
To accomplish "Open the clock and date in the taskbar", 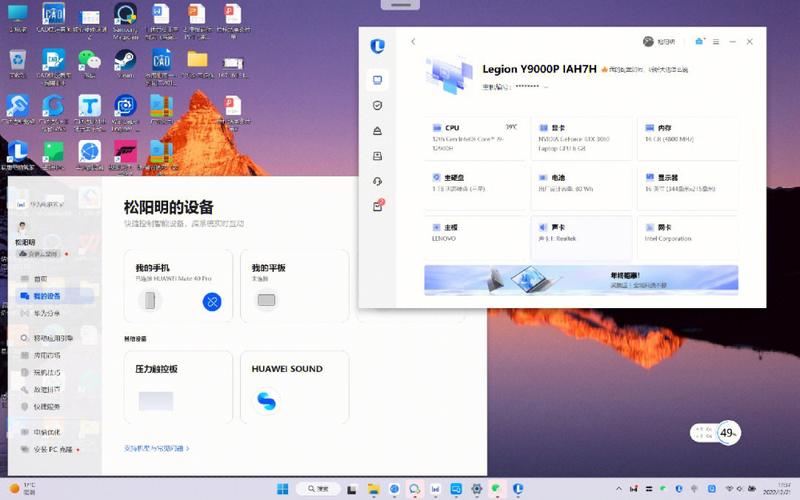I will coord(778,488).
